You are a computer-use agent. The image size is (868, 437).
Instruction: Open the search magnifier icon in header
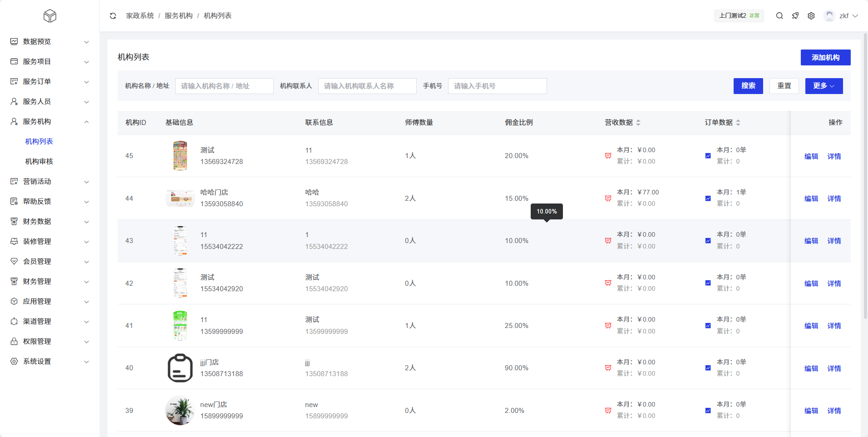tap(779, 16)
